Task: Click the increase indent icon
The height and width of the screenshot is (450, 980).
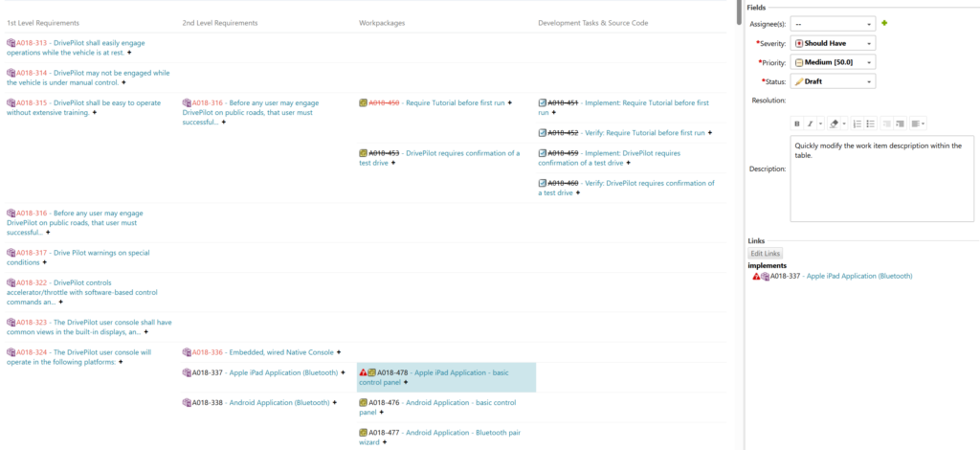Action: click(900, 124)
